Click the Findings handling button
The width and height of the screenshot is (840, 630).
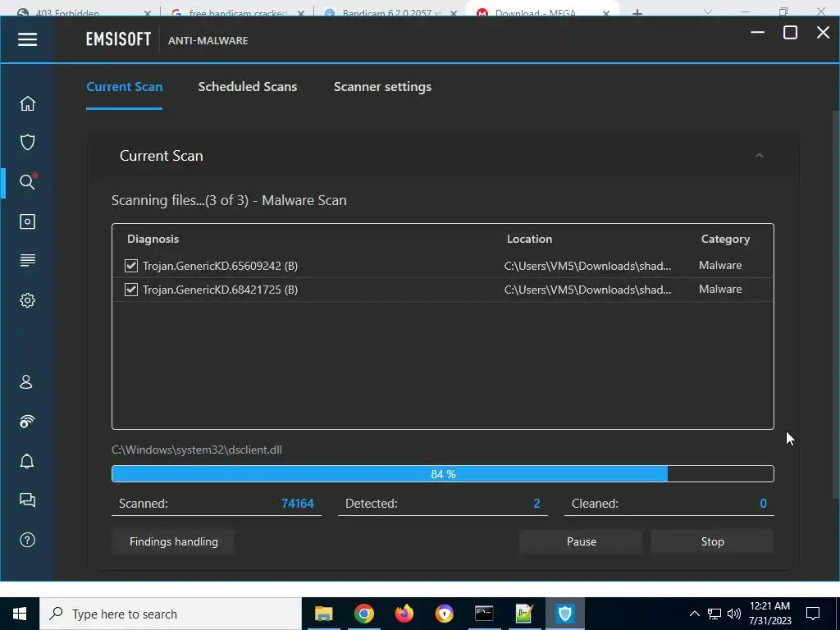pyautogui.click(x=173, y=541)
